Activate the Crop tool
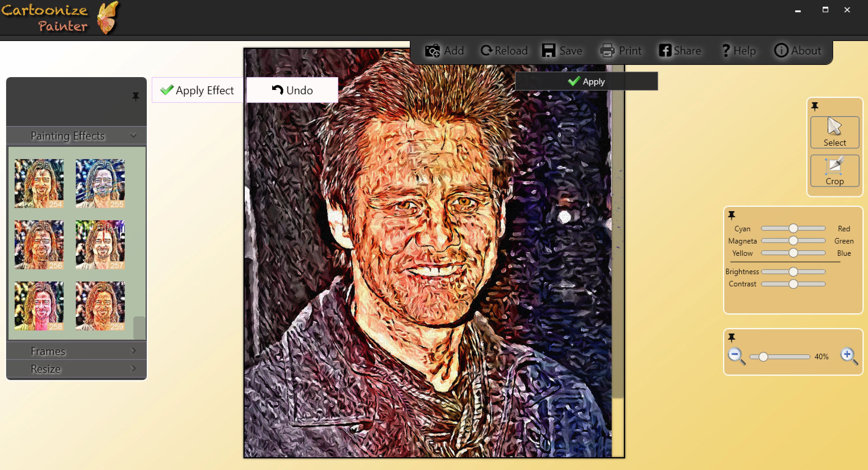 point(834,171)
